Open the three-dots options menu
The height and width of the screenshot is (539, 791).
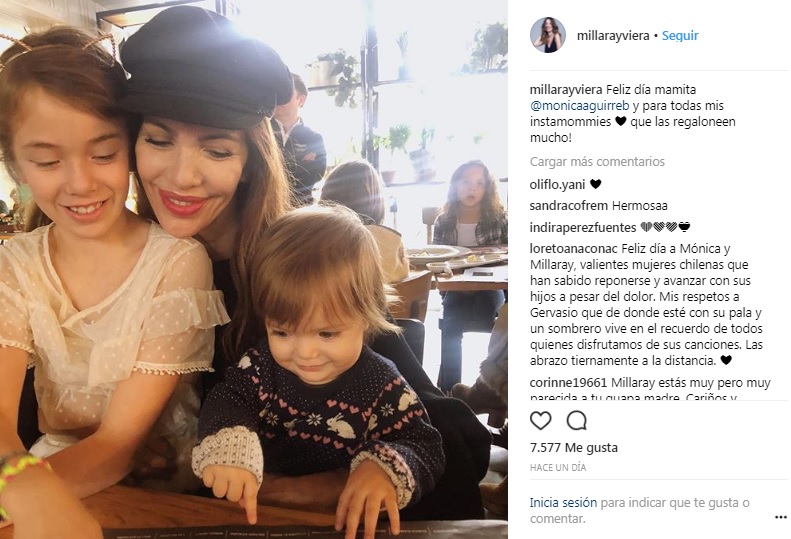coord(780,517)
